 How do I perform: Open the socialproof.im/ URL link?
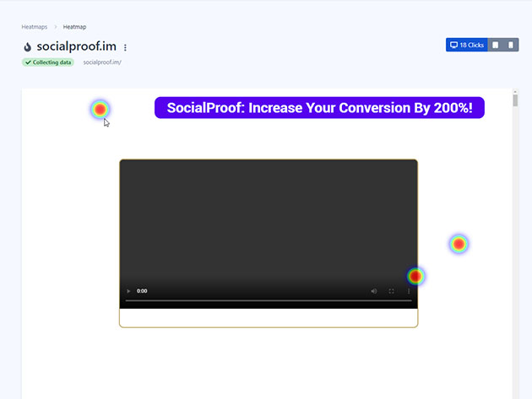click(102, 62)
